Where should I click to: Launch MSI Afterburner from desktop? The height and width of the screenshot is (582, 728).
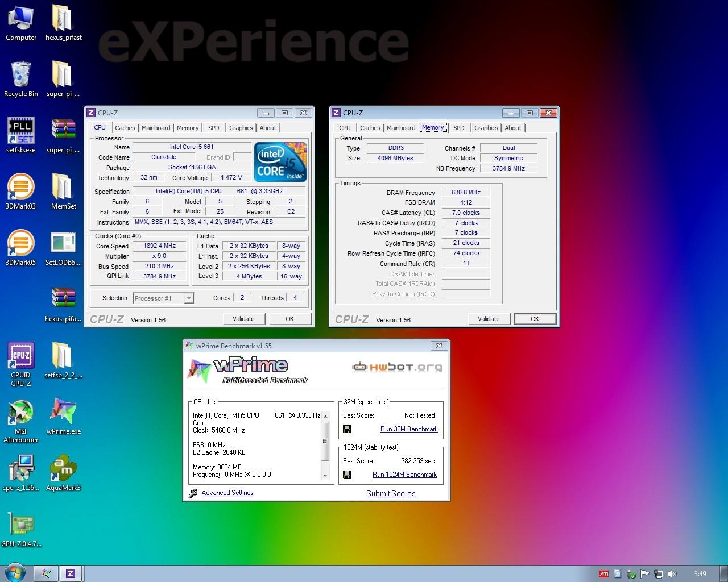[21, 421]
